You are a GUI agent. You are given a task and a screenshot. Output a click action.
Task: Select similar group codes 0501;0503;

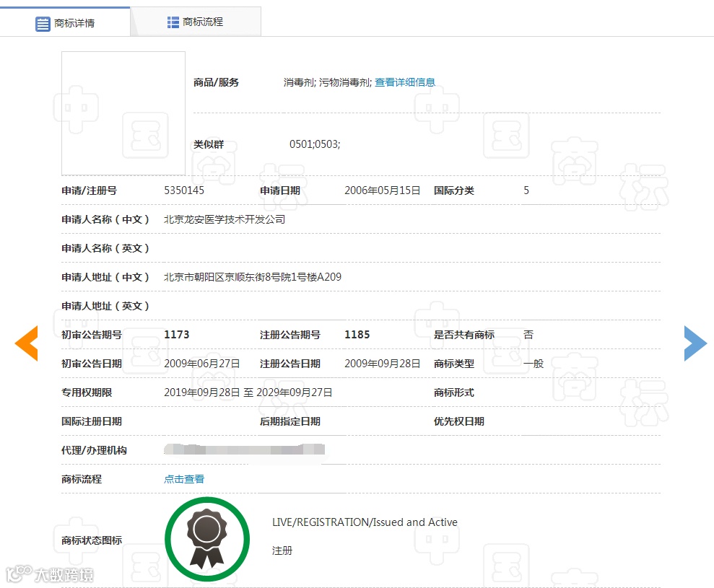pos(315,144)
